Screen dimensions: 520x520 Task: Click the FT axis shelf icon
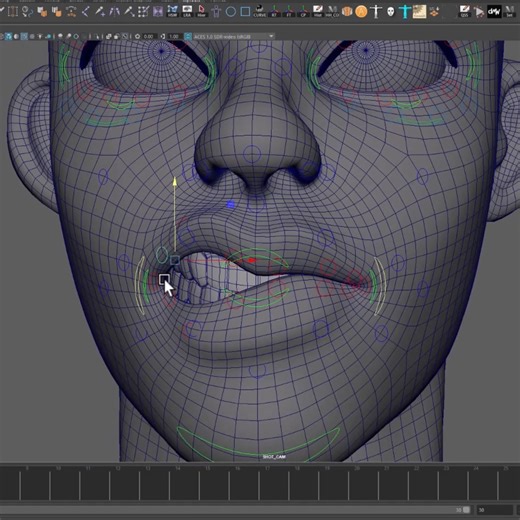(x=289, y=11)
